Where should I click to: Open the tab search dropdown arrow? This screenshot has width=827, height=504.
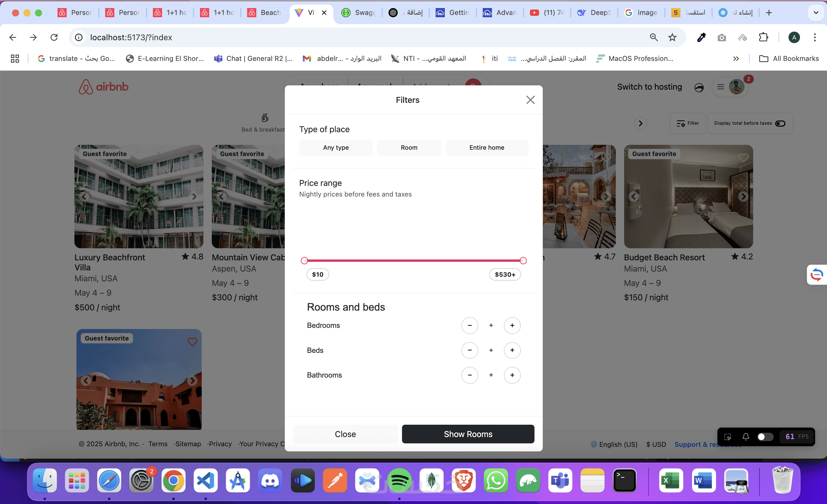[x=816, y=12]
